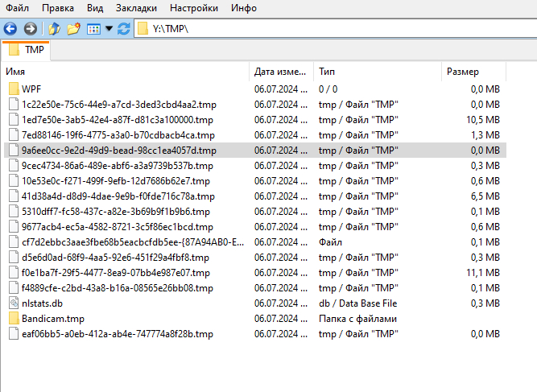Click file icon of 41d38a4d-d8d9 tmp file
The height and width of the screenshot is (392, 537).
point(14,196)
